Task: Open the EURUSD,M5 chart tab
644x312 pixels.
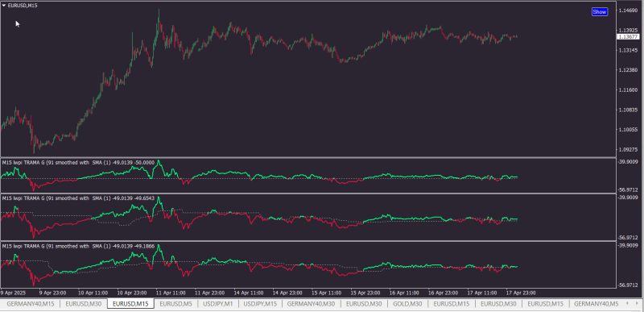Action: (x=175, y=304)
